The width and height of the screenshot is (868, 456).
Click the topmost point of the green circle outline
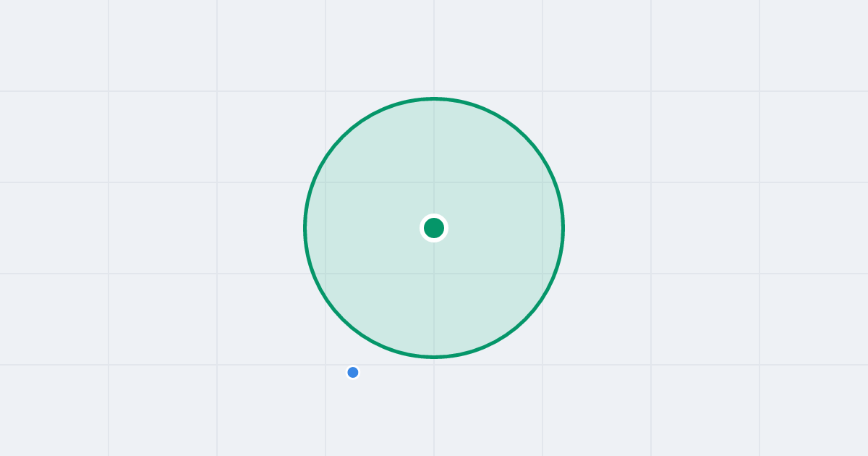[x=434, y=98]
